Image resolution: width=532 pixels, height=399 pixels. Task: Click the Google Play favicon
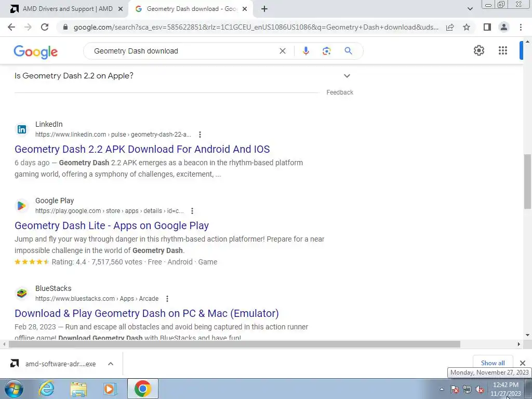22,206
